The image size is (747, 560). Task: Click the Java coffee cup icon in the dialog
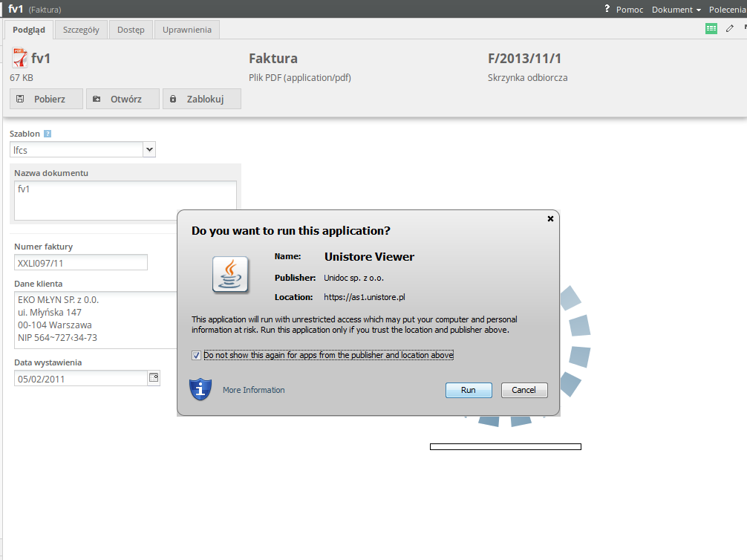231,275
